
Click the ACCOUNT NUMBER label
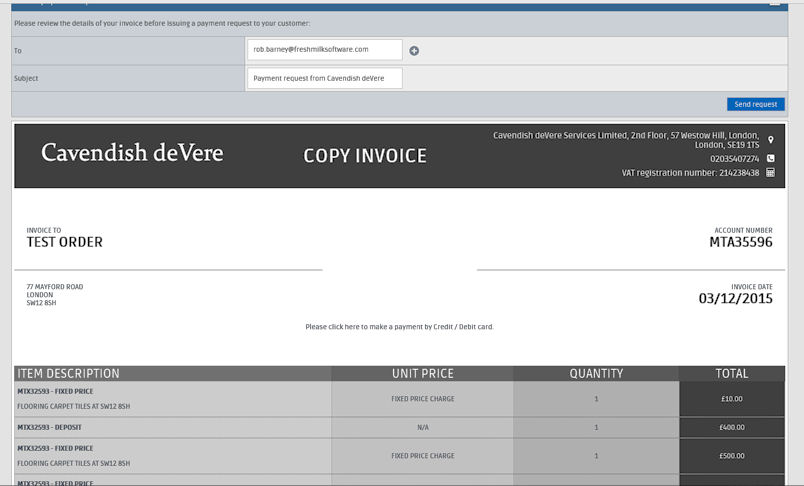pyautogui.click(x=743, y=230)
